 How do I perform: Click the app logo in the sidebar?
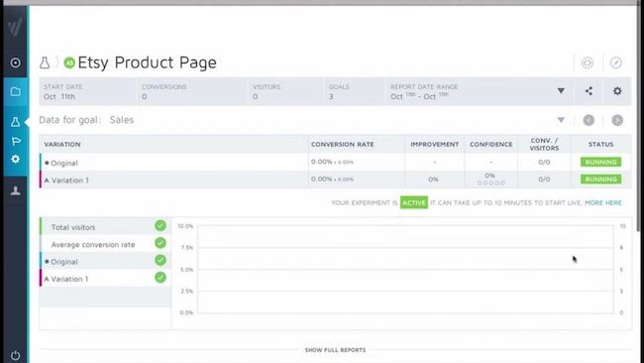point(15,28)
